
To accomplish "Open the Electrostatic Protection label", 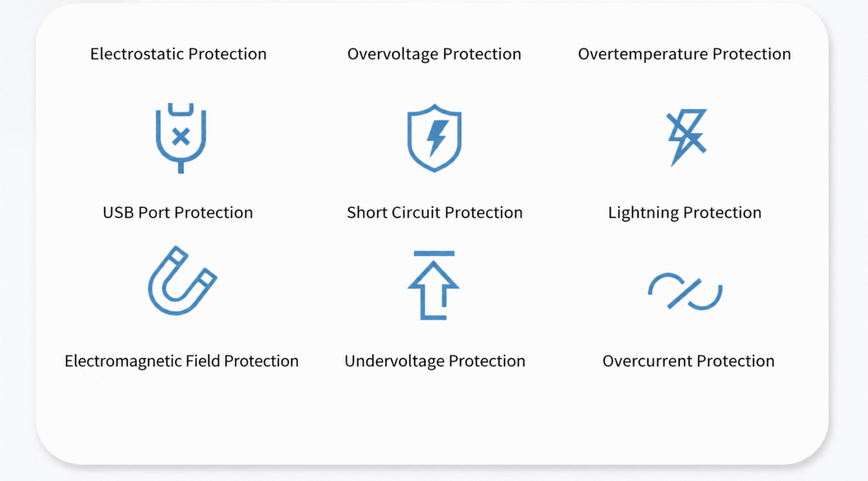I will pos(178,54).
